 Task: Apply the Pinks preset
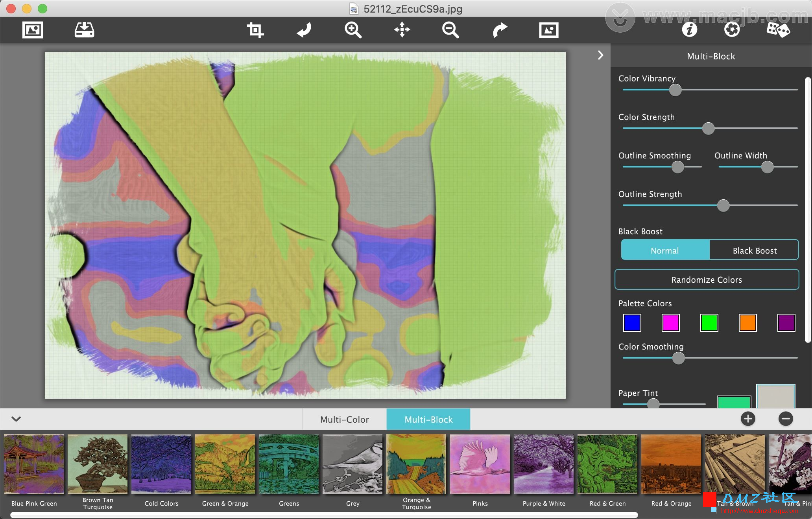(480, 464)
